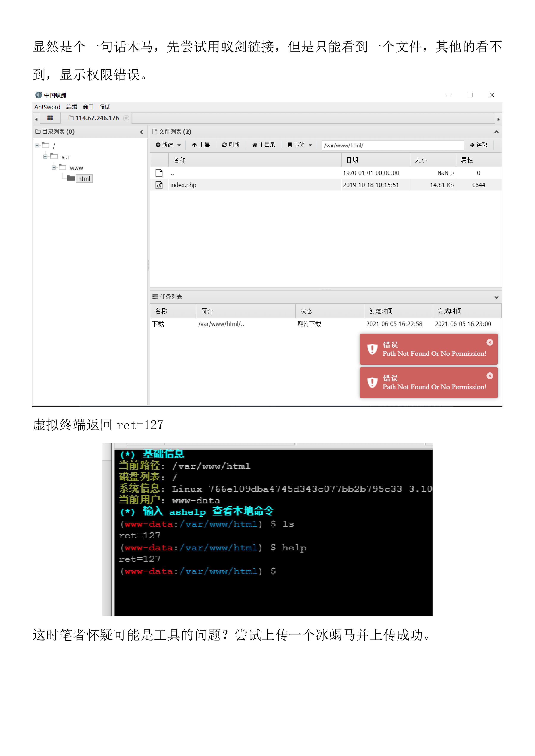Sort files by 属性 column
535x756 pixels.
coord(479,160)
